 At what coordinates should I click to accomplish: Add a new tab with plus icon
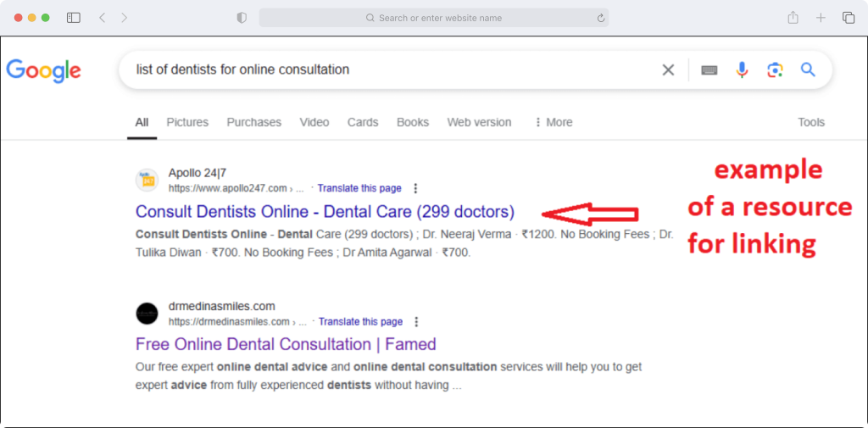click(821, 18)
